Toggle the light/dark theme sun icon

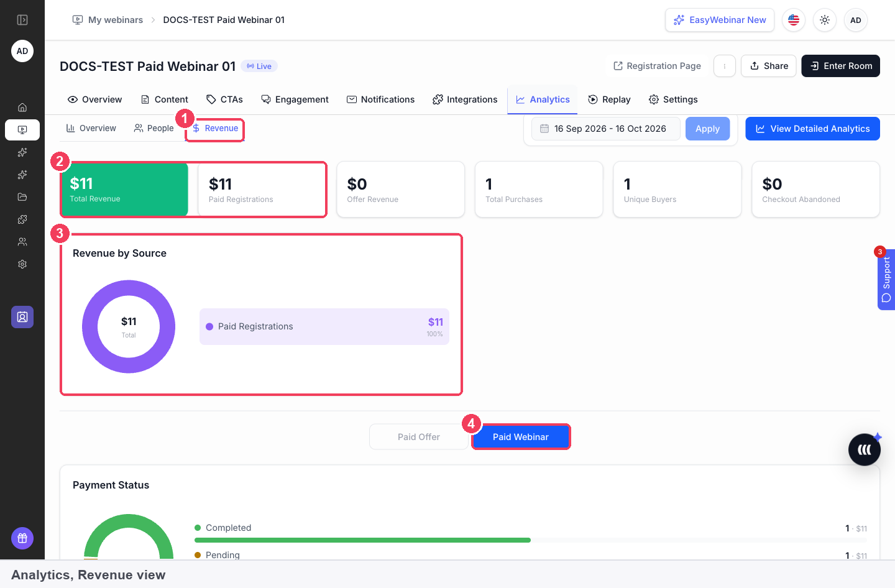[x=825, y=20]
